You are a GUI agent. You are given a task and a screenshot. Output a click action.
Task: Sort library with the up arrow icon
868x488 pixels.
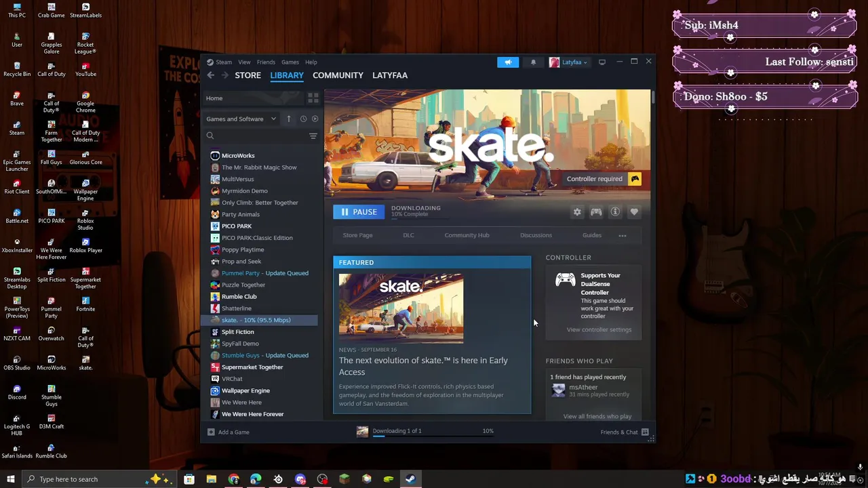(288, 119)
